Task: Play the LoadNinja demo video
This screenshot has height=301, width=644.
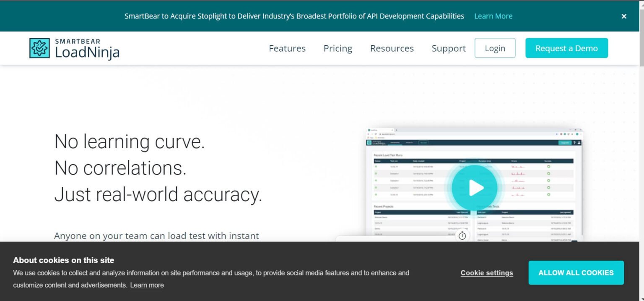Action: (474, 188)
